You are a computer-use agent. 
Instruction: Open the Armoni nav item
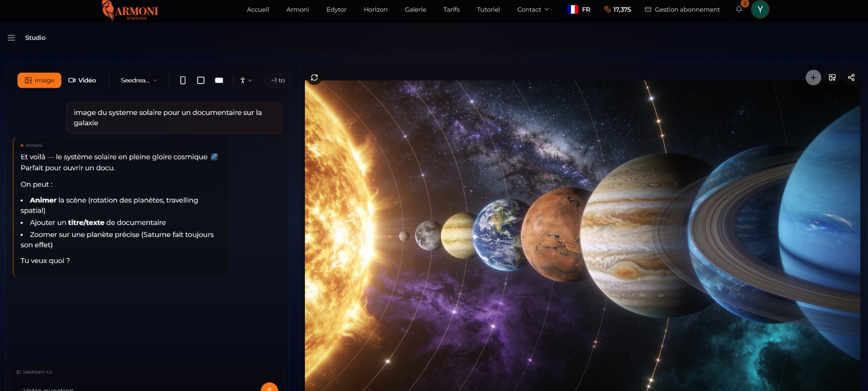(298, 9)
